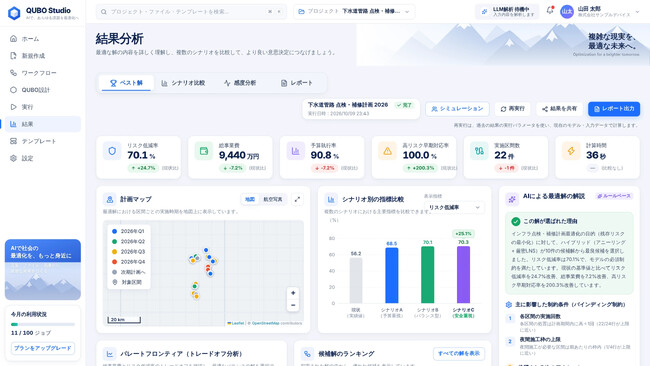Click the ルールベース tag

pyautogui.click(x=614, y=196)
